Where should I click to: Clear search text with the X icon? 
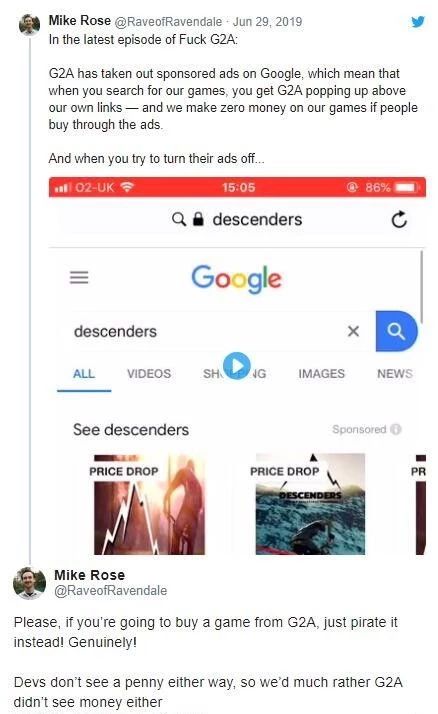click(x=353, y=331)
